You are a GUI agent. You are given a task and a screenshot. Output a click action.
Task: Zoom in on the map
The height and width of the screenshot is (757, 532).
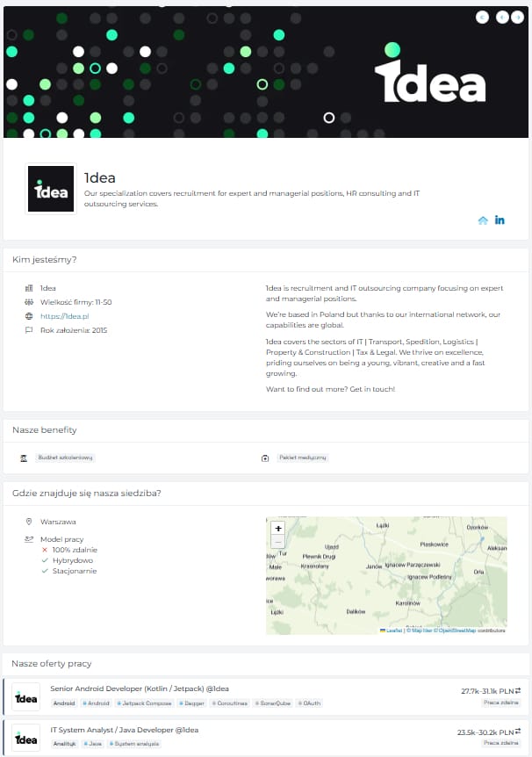pyautogui.click(x=278, y=529)
